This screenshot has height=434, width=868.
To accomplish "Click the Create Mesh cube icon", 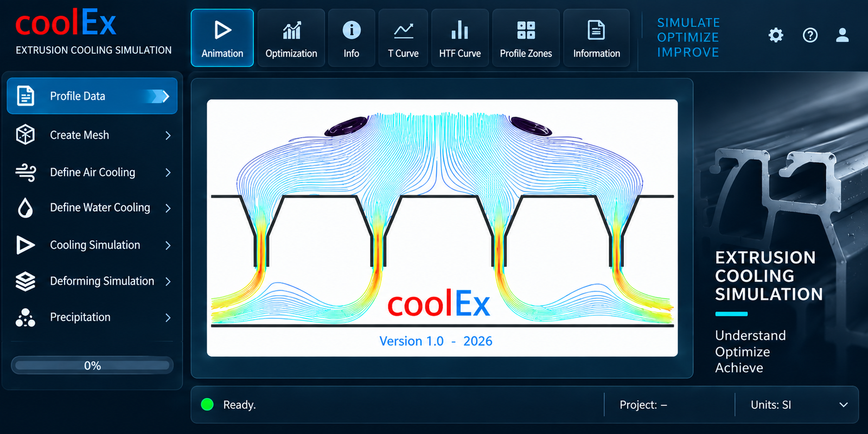I will point(25,135).
